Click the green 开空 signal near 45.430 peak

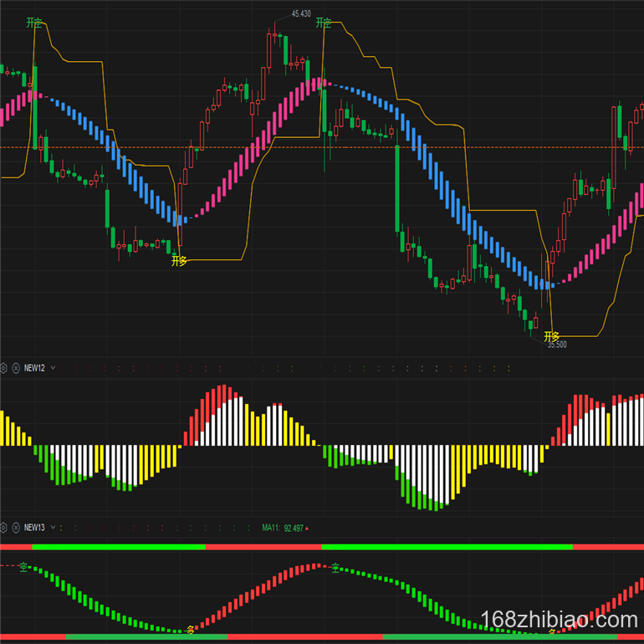click(323, 23)
